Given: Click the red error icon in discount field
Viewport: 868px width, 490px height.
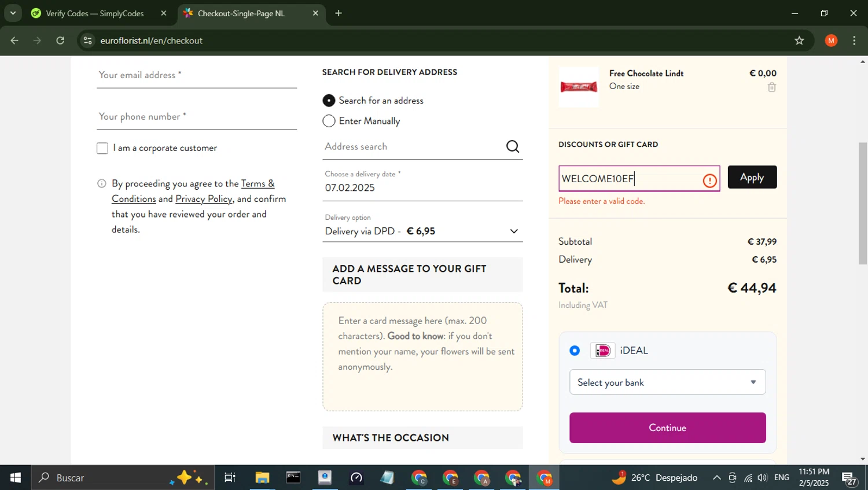Looking at the screenshot, I should [x=709, y=180].
